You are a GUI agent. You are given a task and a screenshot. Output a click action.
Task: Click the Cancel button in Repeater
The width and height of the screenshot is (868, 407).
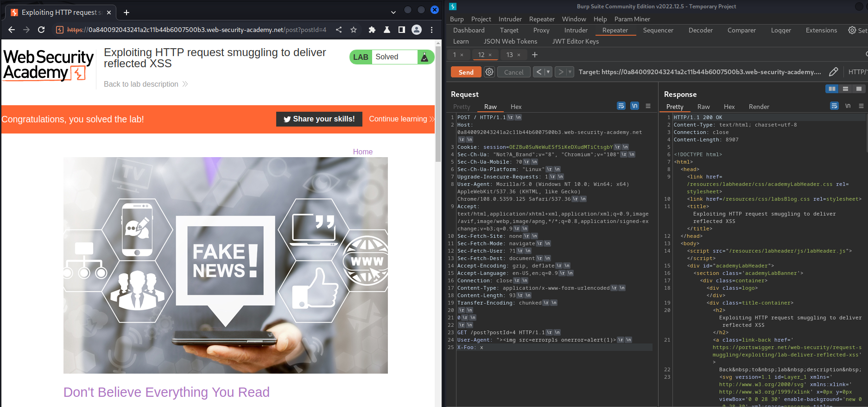[x=513, y=72]
